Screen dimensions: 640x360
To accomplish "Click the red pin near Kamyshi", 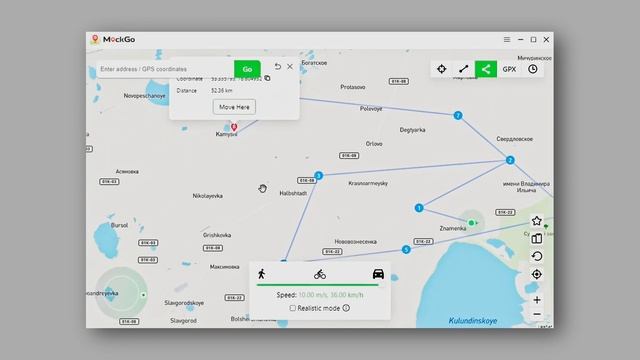I will [234, 127].
